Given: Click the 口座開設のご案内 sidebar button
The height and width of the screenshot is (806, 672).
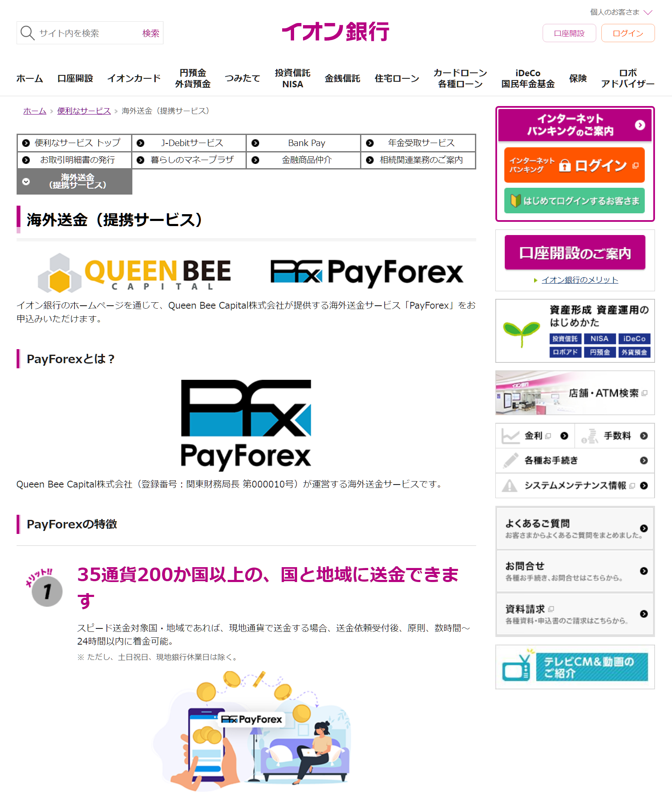Looking at the screenshot, I should 575,253.
